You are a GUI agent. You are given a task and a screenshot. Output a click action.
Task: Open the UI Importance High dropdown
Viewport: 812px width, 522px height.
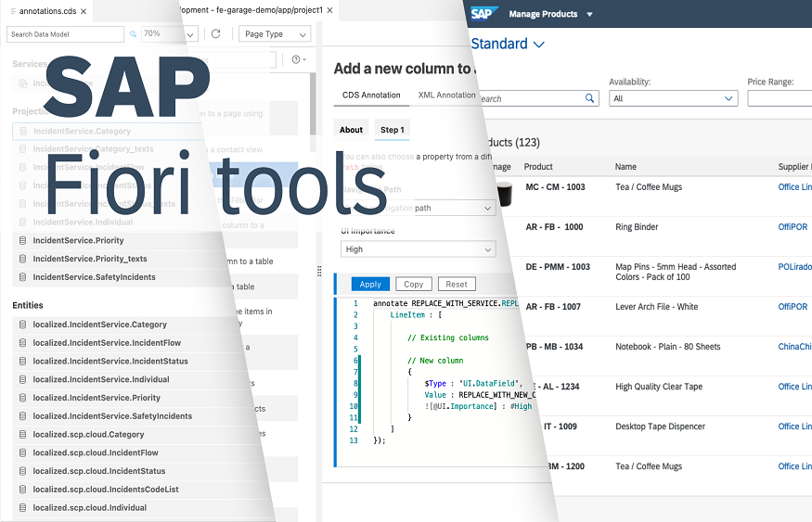click(418, 249)
